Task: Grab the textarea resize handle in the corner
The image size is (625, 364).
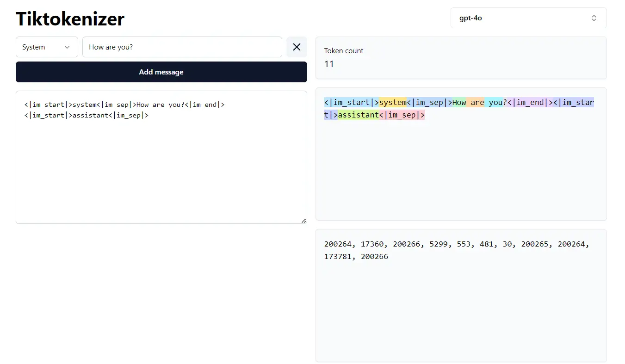Action: (x=303, y=221)
